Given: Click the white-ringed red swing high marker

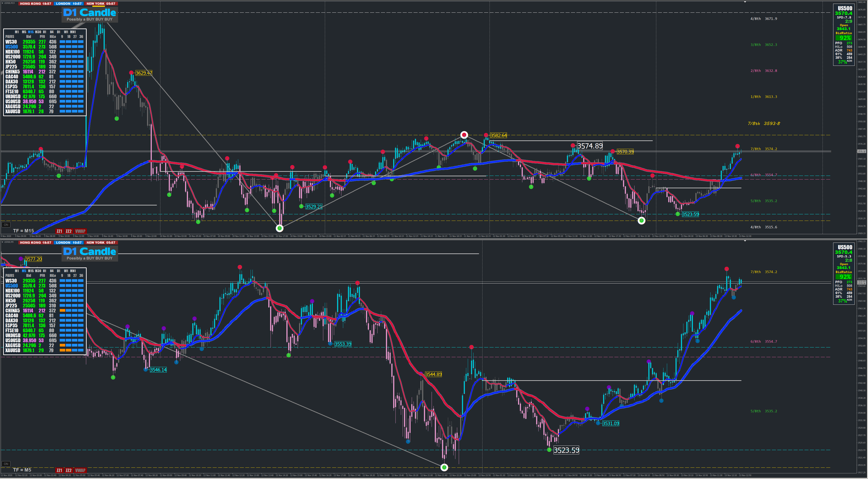Looking at the screenshot, I should click(464, 135).
